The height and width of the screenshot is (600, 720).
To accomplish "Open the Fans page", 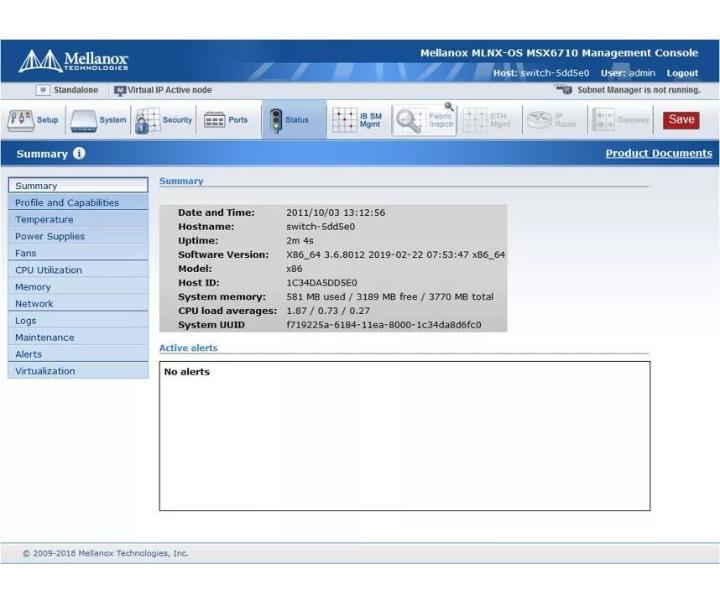I will coord(78,253).
